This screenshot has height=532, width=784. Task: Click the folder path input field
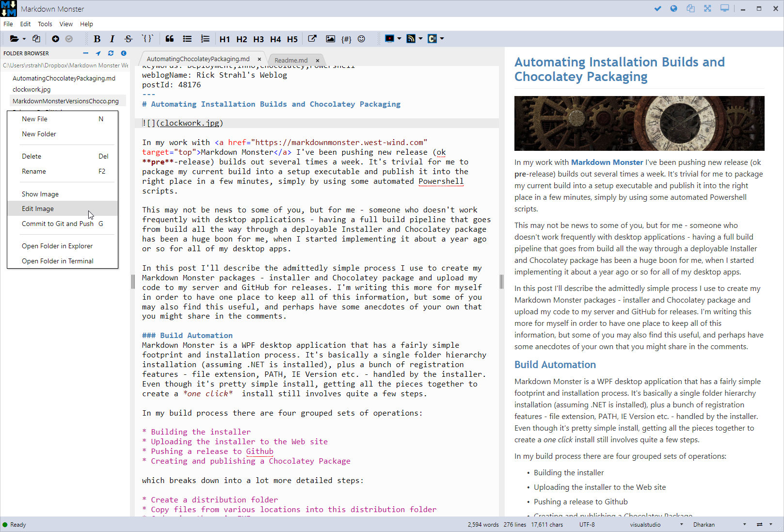65,65
